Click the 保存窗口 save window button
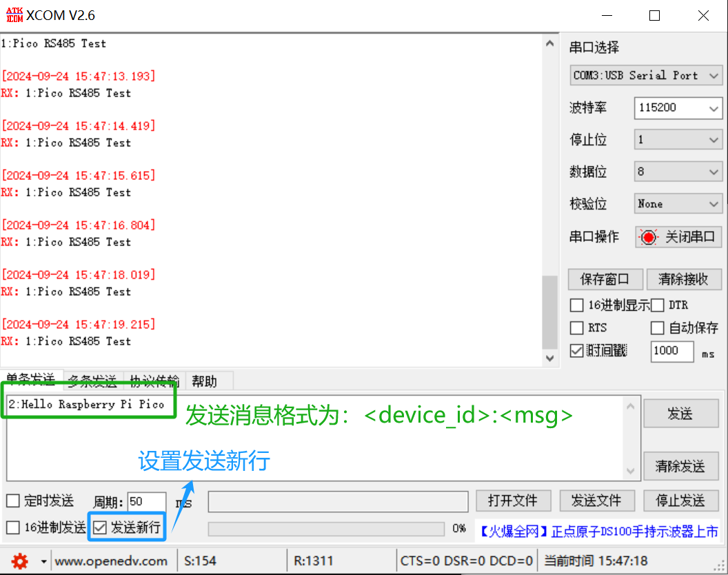The width and height of the screenshot is (728, 575). pos(605,279)
